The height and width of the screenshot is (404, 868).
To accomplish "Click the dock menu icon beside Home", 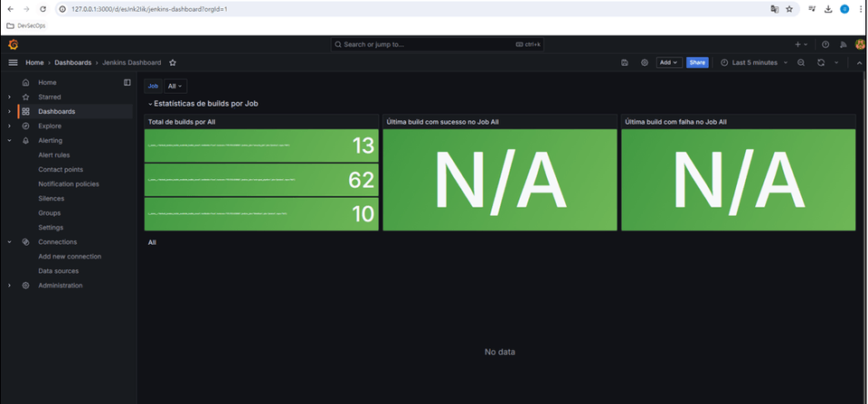I will coord(127,82).
